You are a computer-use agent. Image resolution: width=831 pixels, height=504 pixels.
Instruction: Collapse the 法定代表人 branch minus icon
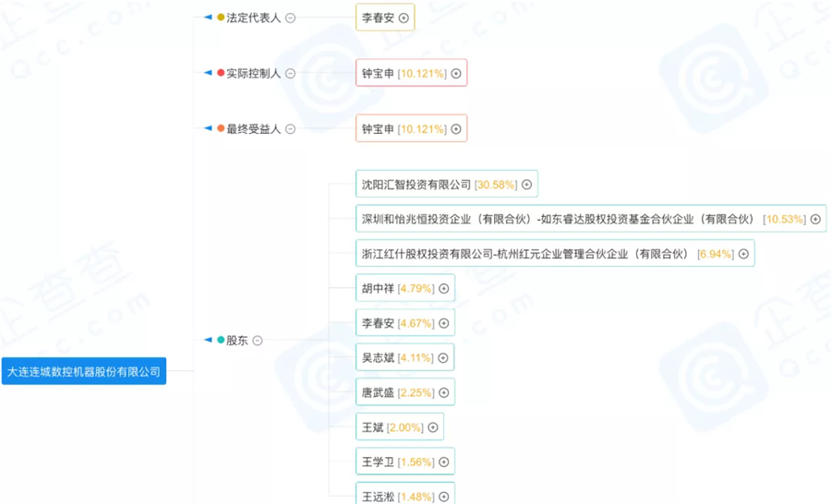291,18
